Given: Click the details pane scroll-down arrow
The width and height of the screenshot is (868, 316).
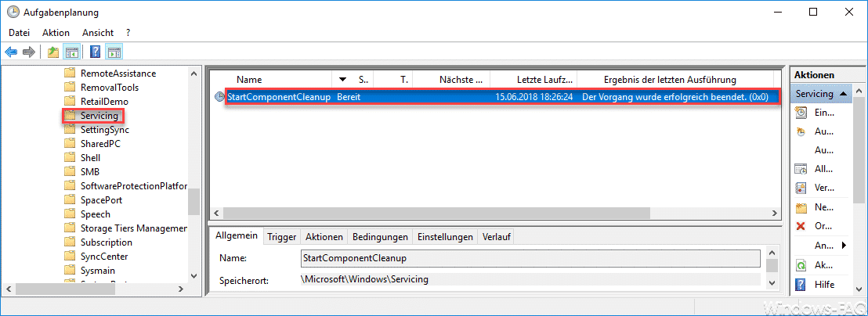Looking at the screenshot, I should point(772,282).
